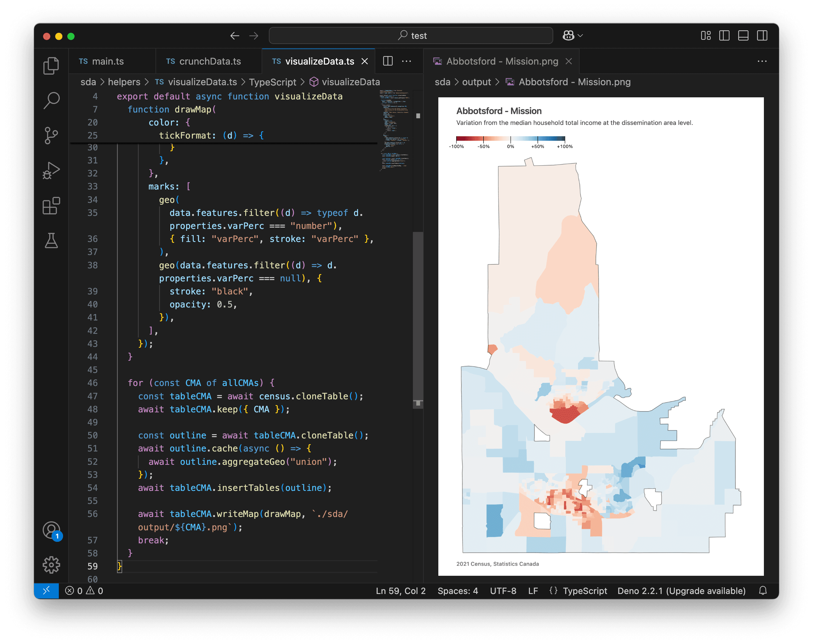Screen dimensions: 813x644
Task: Open the TypeScript breadcrumb
Action: [273, 82]
